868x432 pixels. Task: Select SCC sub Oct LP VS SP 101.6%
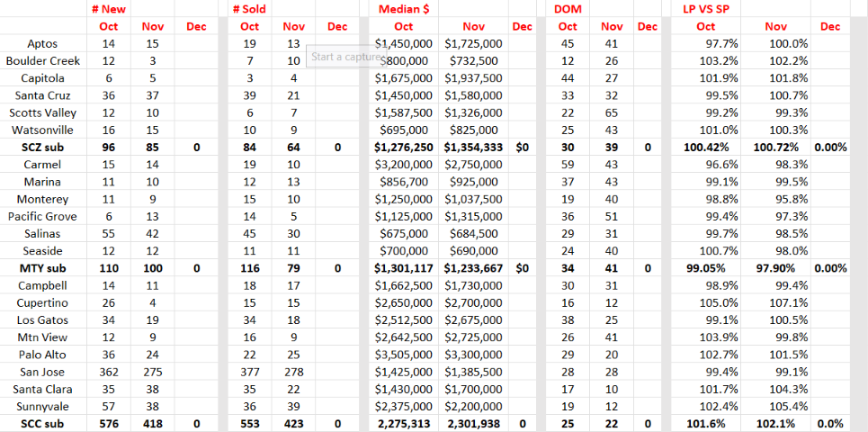(x=704, y=424)
